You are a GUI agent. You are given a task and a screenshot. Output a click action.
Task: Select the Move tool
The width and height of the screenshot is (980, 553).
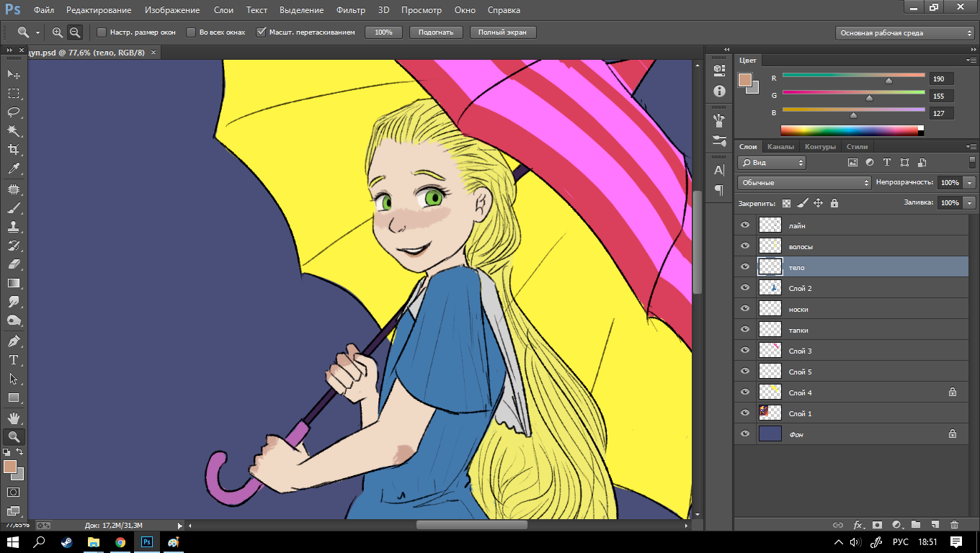(x=14, y=74)
